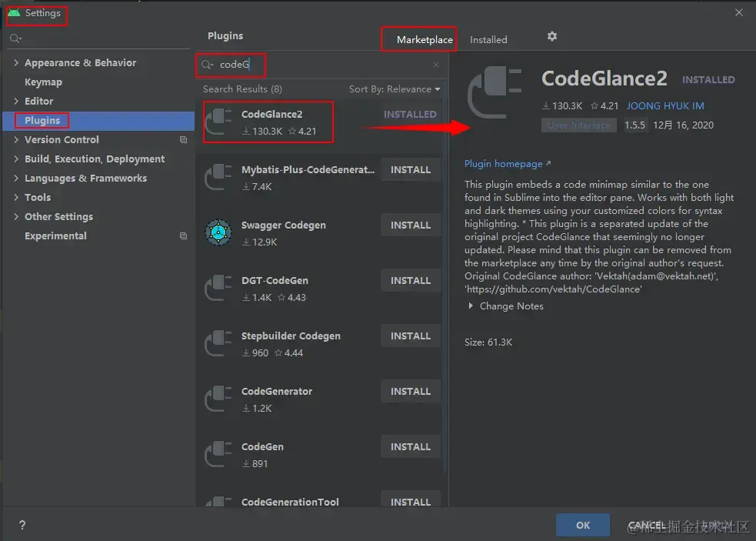This screenshot has width=756, height=541.
Task: Install the Mybatis-Plus-CodeGenerator plugin
Action: coord(411,170)
